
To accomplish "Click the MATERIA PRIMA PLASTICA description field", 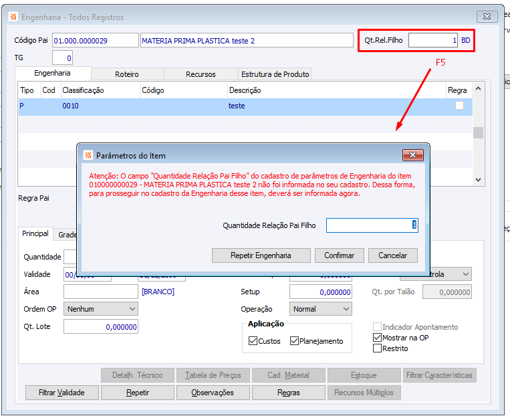I will 247,40.
